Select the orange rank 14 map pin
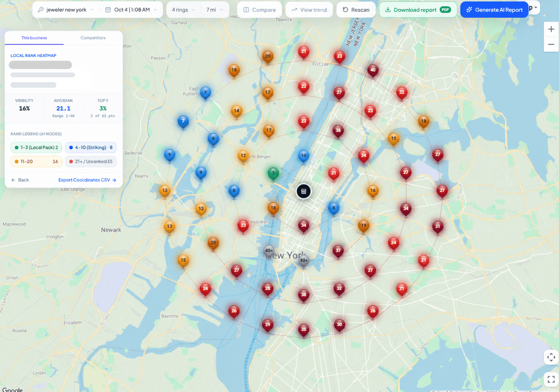The image size is (559, 392). [x=237, y=111]
